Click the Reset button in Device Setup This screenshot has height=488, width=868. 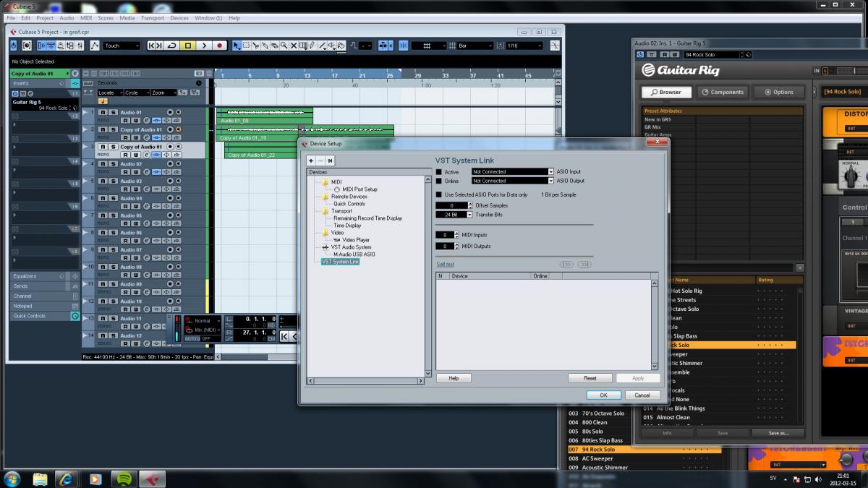coord(590,378)
